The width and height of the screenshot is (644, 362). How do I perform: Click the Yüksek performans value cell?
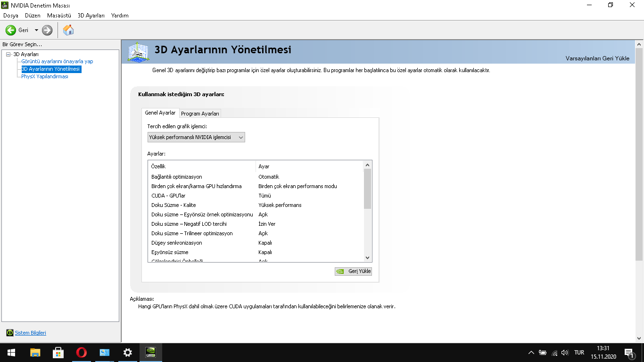pyautogui.click(x=280, y=205)
